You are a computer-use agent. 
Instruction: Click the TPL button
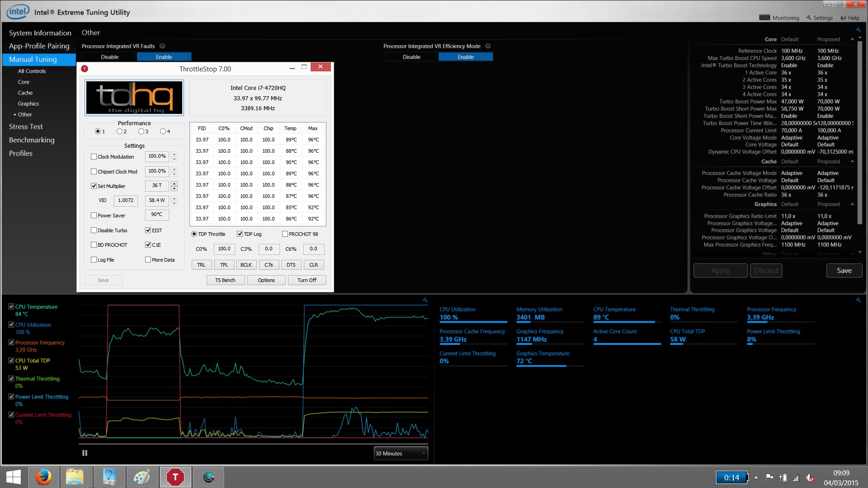(x=224, y=265)
